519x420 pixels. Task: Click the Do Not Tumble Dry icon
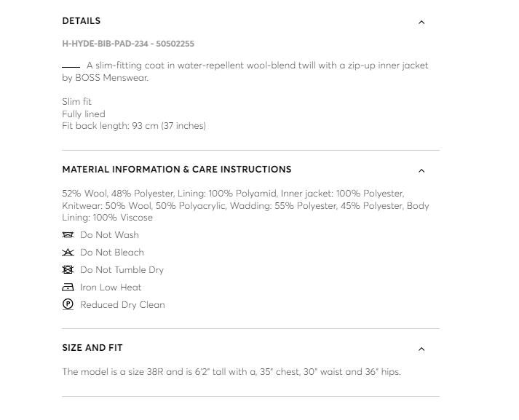68,270
